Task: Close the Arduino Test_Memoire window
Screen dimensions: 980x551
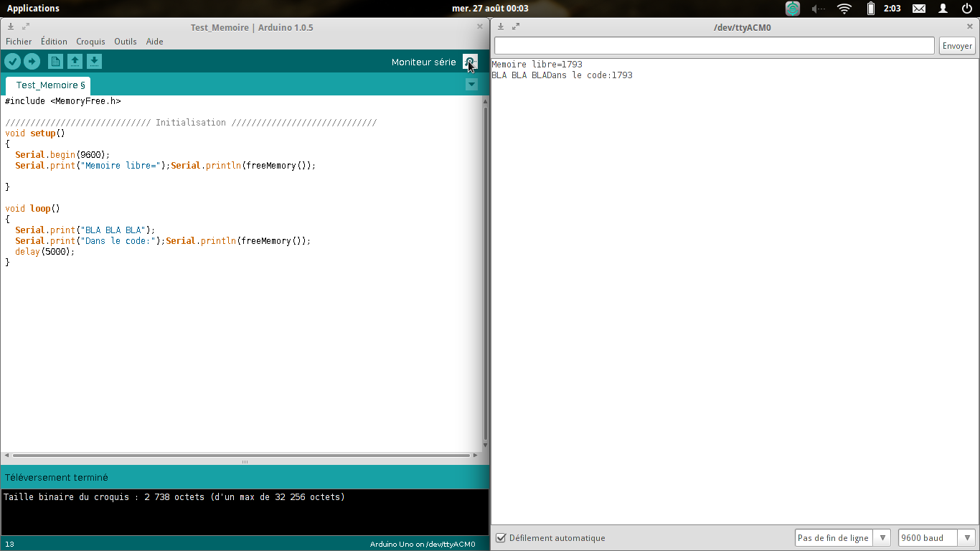Action: [x=480, y=27]
